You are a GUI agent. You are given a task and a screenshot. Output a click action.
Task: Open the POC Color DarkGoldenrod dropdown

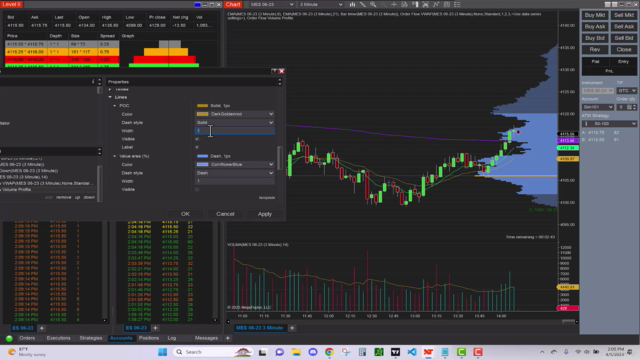235,114
